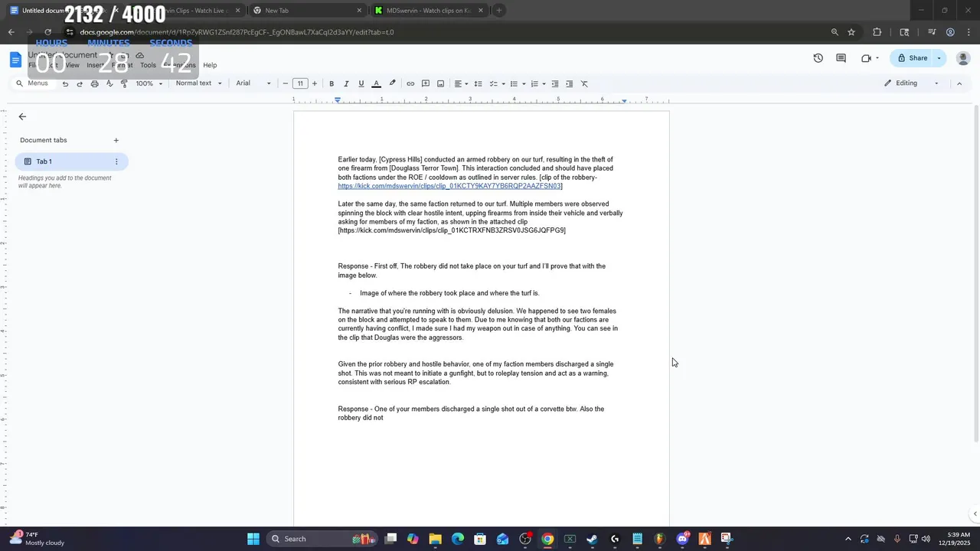Toggle underline formatting

pos(361,83)
